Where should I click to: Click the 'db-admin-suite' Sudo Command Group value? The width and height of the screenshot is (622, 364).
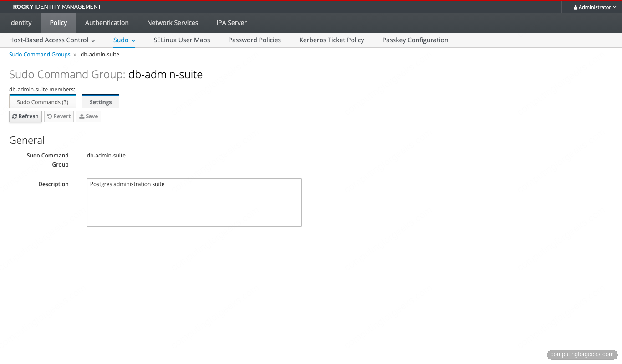click(106, 156)
